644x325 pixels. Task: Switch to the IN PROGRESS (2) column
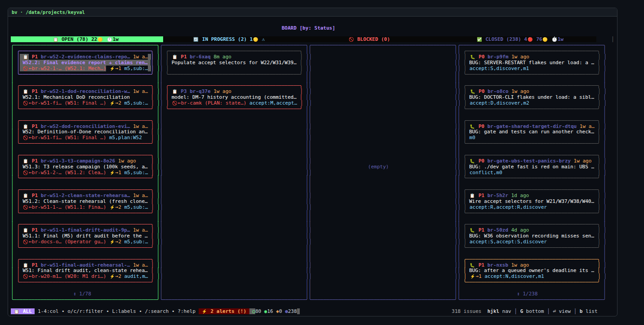click(x=229, y=40)
